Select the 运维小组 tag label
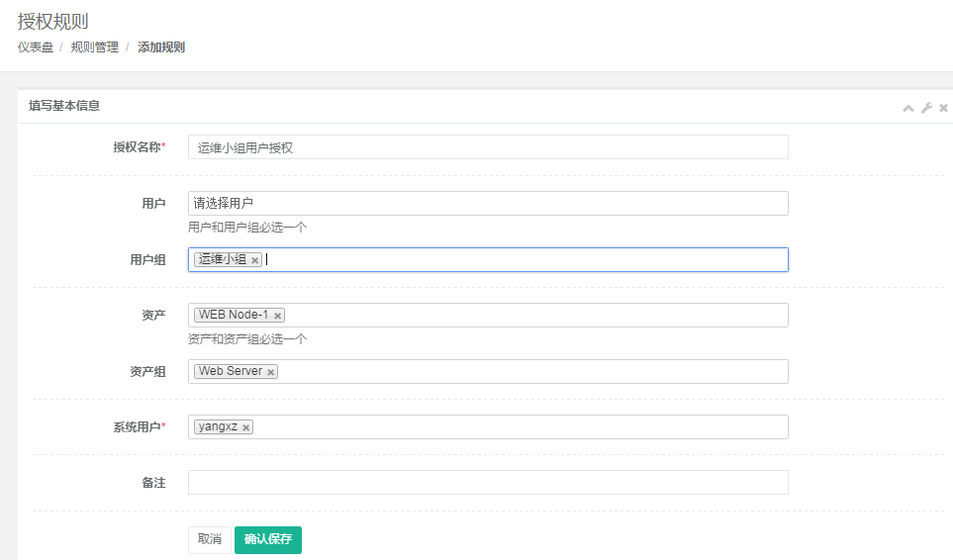This screenshot has height=560, width=953. click(x=223, y=259)
